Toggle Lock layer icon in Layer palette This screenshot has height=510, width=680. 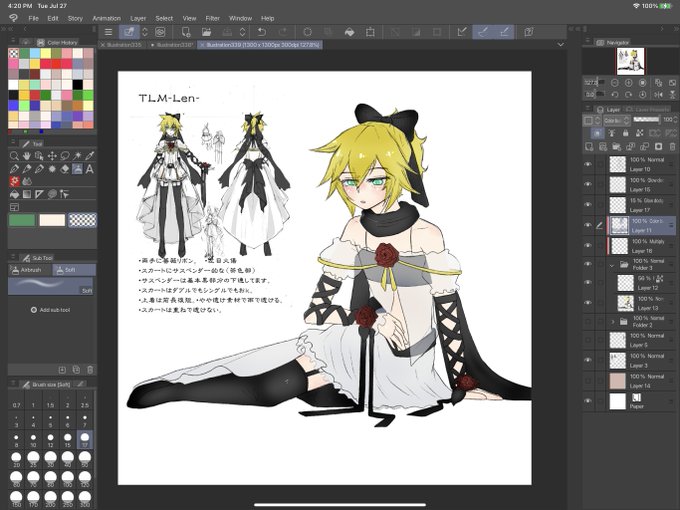[625, 133]
